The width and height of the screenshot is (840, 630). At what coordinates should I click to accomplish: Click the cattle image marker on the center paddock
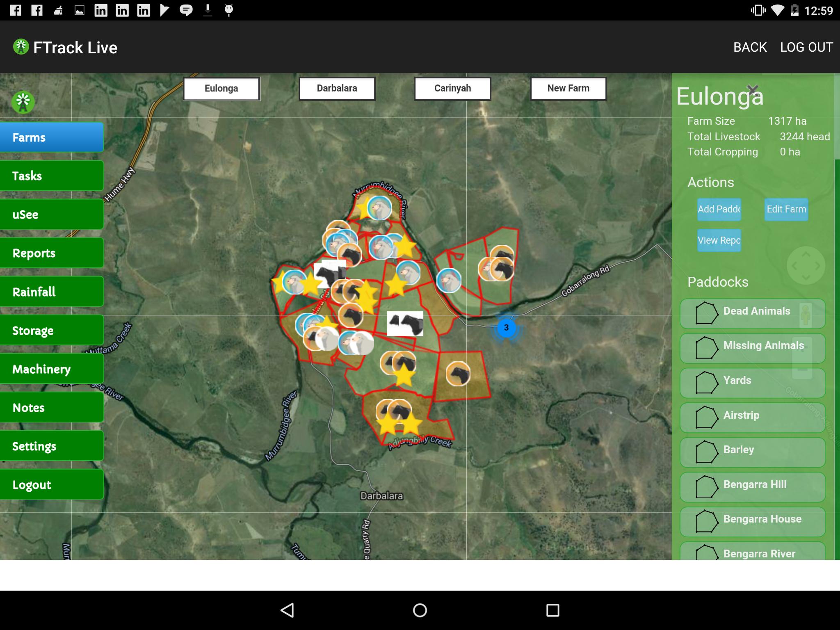(x=405, y=324)
